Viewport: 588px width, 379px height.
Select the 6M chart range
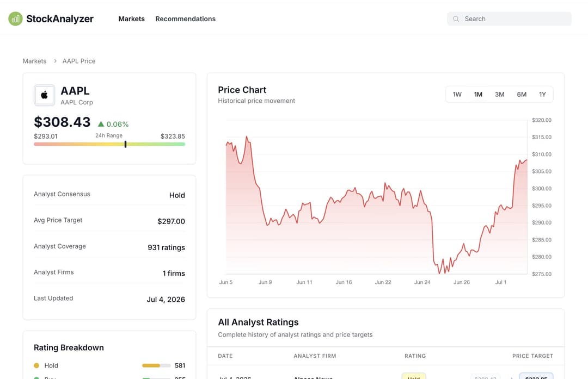522,95
